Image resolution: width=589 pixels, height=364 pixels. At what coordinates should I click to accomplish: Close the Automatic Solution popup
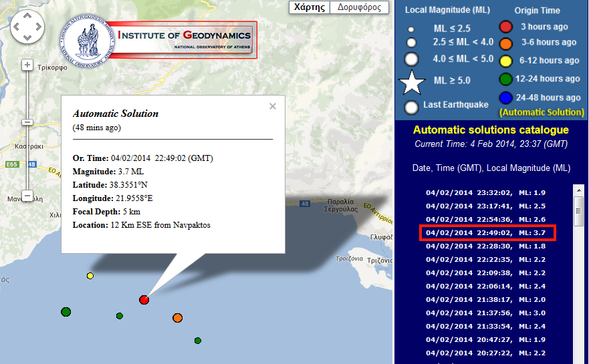(x=272, y=106)
